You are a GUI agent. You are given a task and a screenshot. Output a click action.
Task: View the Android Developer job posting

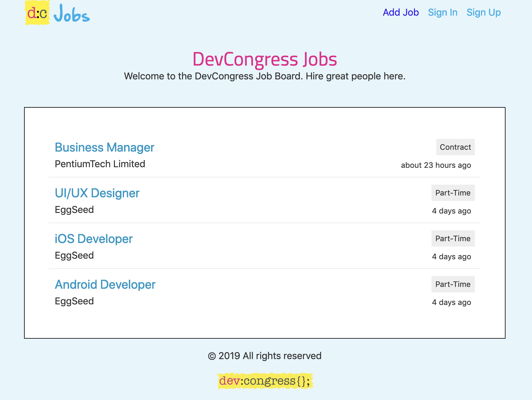click(x=105, y=285)
